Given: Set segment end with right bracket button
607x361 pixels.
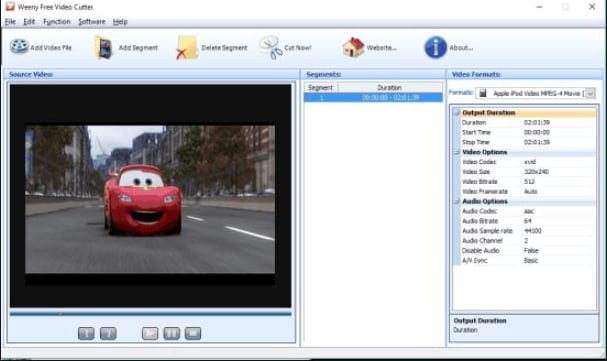Looking at the screenshot, I should point(108,333).
